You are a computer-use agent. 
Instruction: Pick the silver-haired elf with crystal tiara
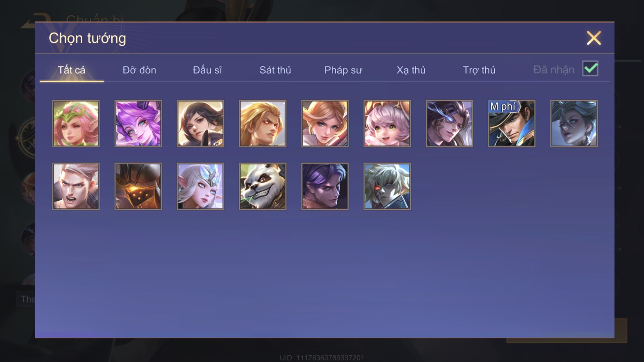point(200,186)
